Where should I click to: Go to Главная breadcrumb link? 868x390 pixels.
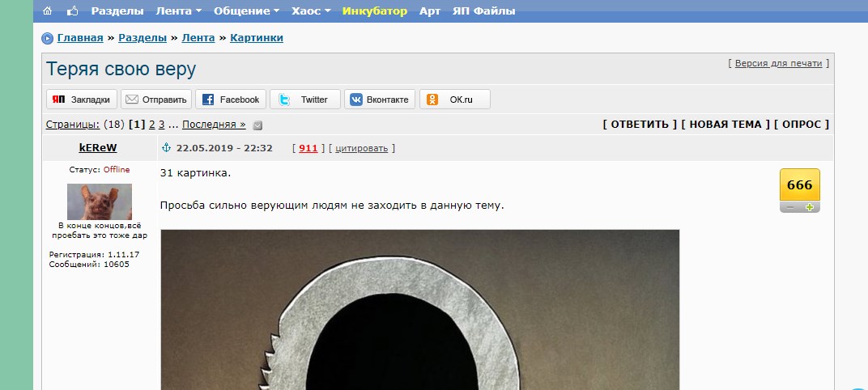tap(80, 38)
